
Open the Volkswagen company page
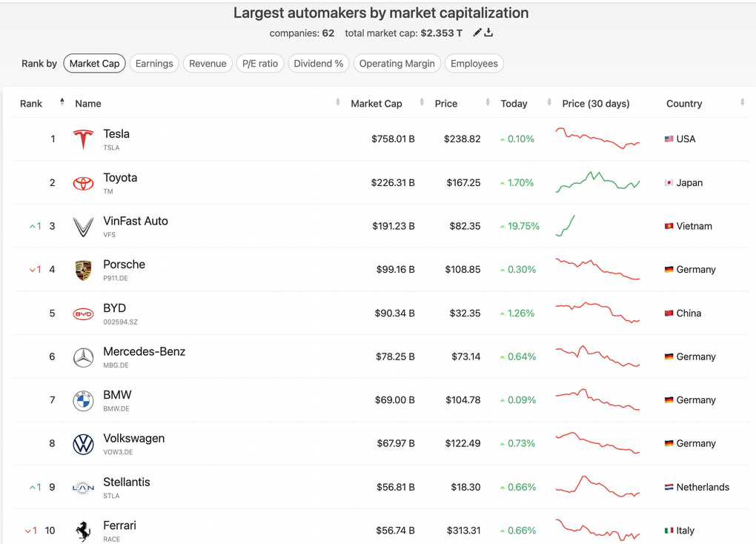(x=134, y=438)
